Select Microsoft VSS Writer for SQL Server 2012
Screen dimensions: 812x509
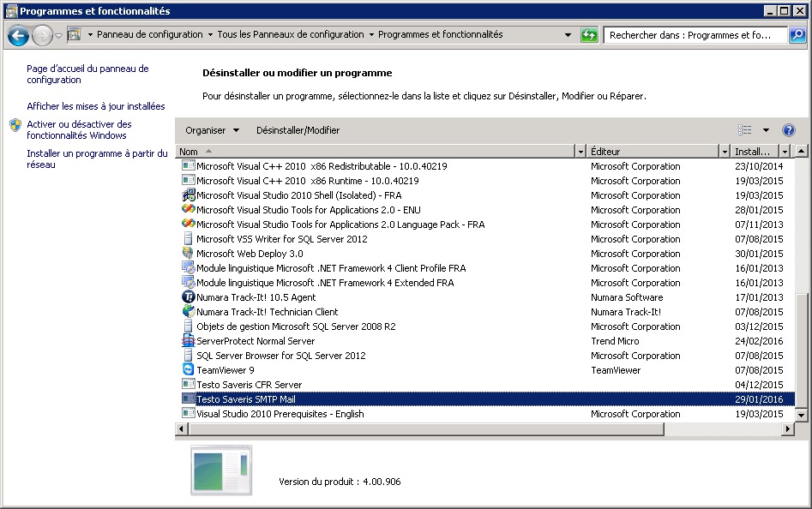click(282, 239)
